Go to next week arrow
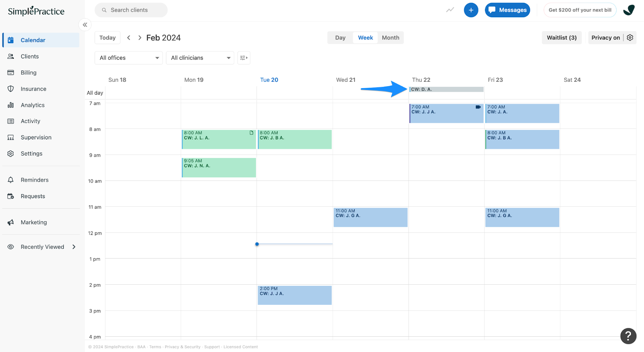The width and height of the screenshot is (644, 352). pyautogui.click(x=140, y=38)
